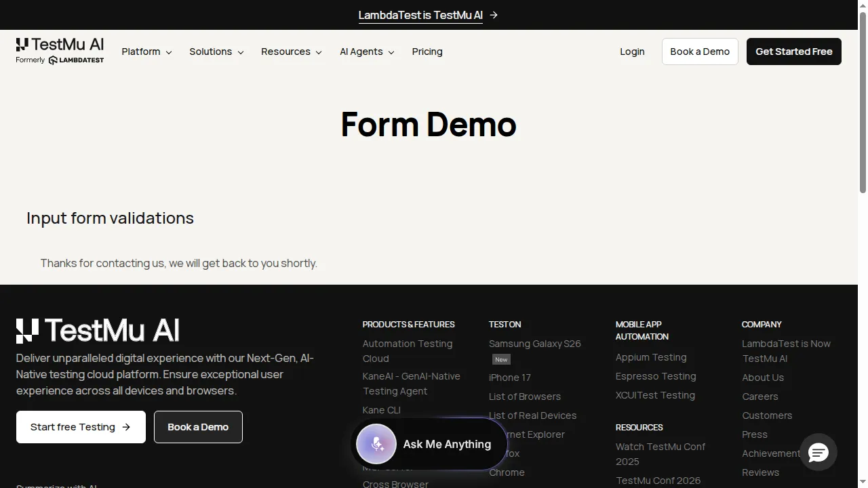This screenshot has width=868, height=488.
Task: Expand the Resources dropdown menu
Action: click(292, 52)
